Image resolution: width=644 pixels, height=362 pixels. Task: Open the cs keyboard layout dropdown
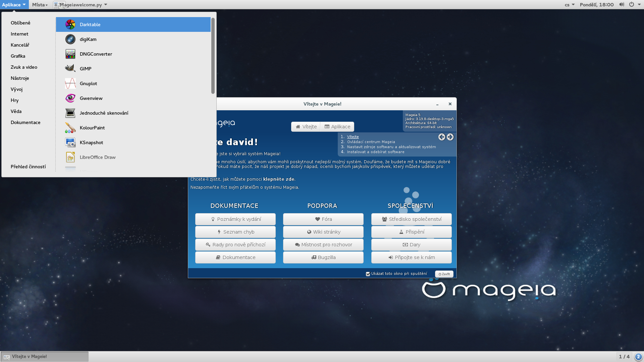coord(570,5)
